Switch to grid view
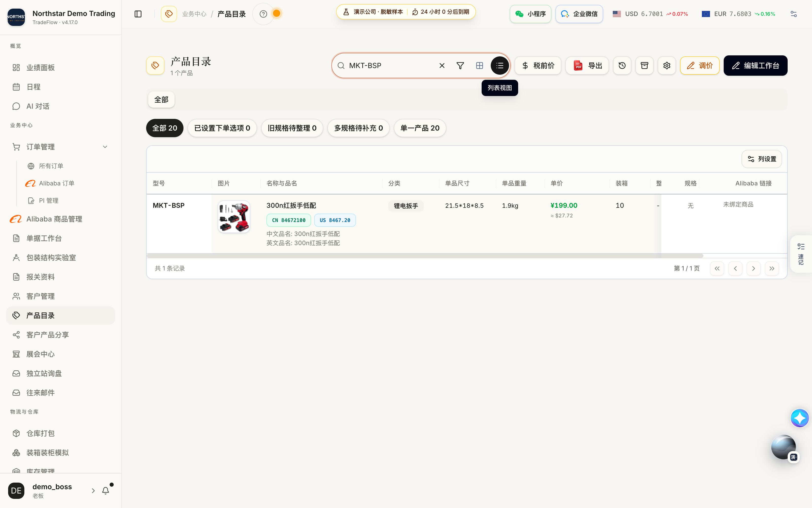The image size is (812, 508). (480, 66)
